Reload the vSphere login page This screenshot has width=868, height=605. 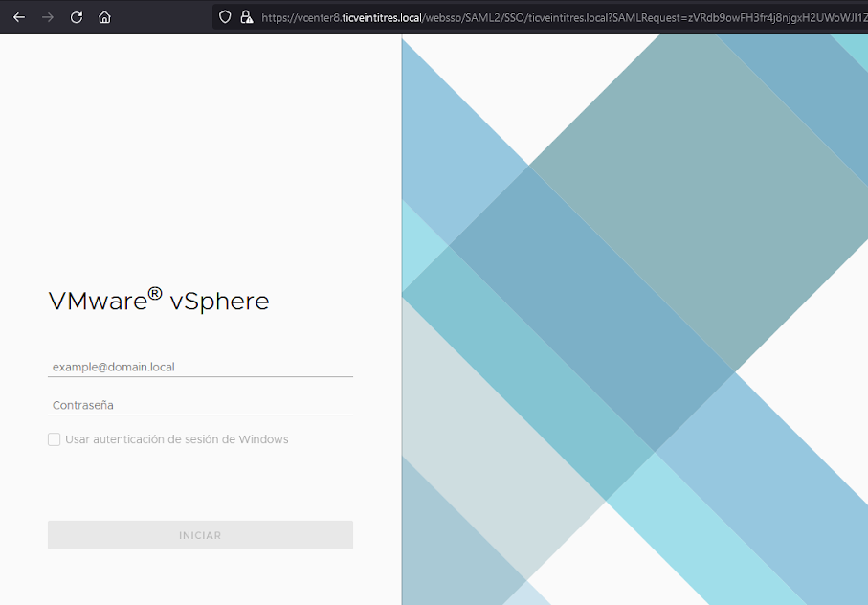(77, 18)
